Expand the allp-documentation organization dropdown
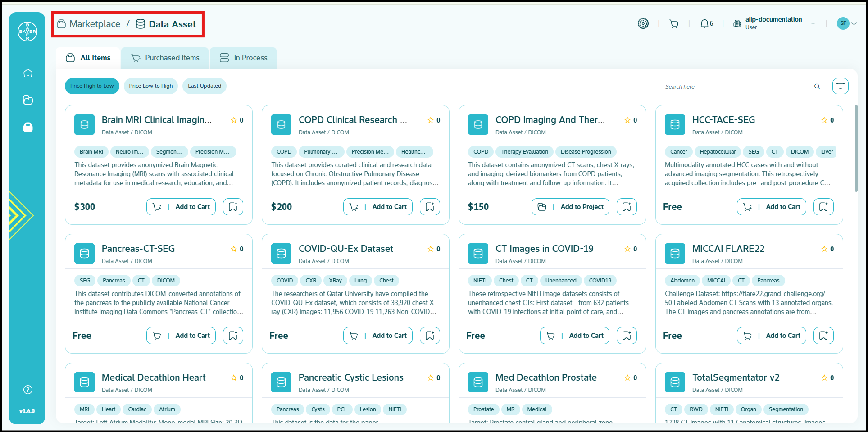The width and height of the screenshot is (868, 432). point(813,23)
